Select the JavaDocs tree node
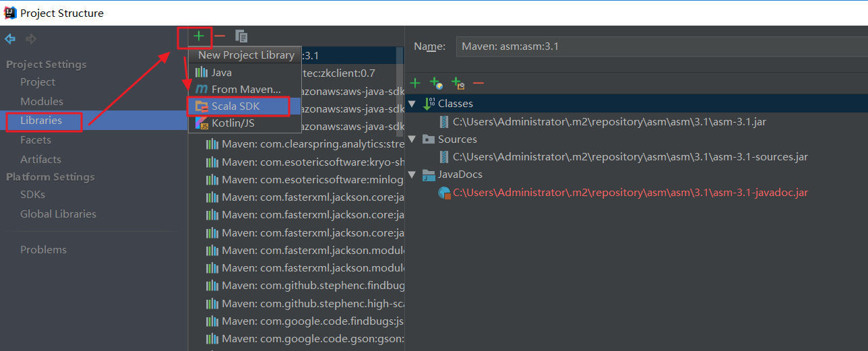This screenshot has height=351, width=868. pos(460,174)
